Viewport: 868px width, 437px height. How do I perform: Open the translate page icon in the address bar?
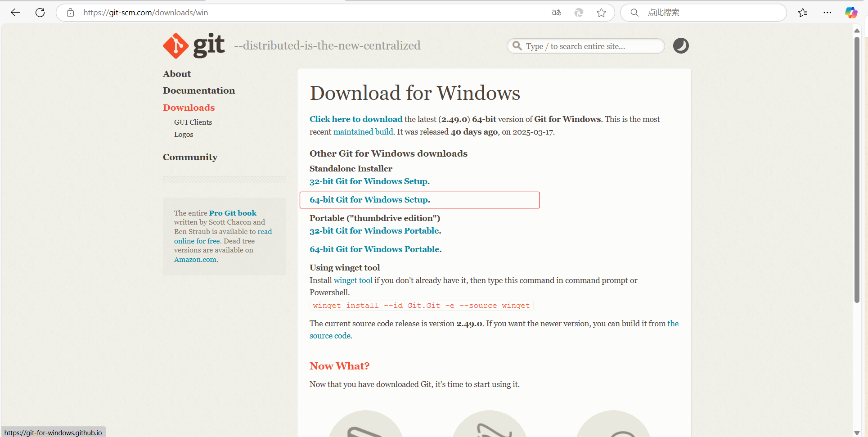[557, 13]
